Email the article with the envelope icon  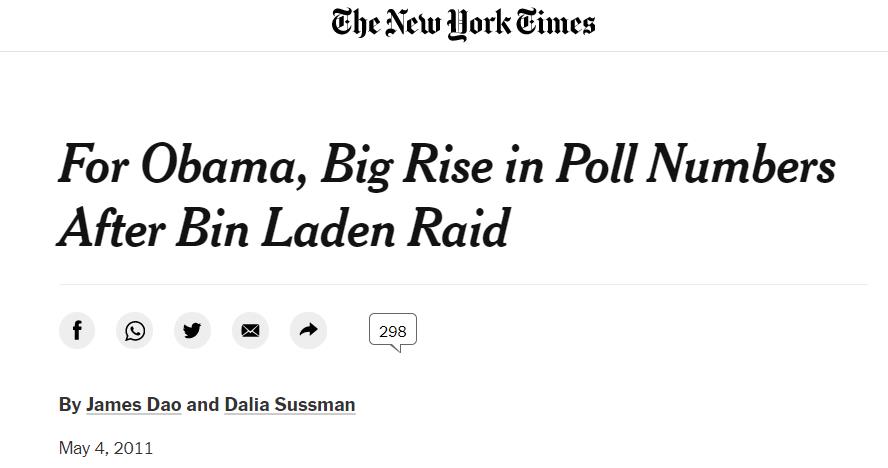tap(250, 331)
